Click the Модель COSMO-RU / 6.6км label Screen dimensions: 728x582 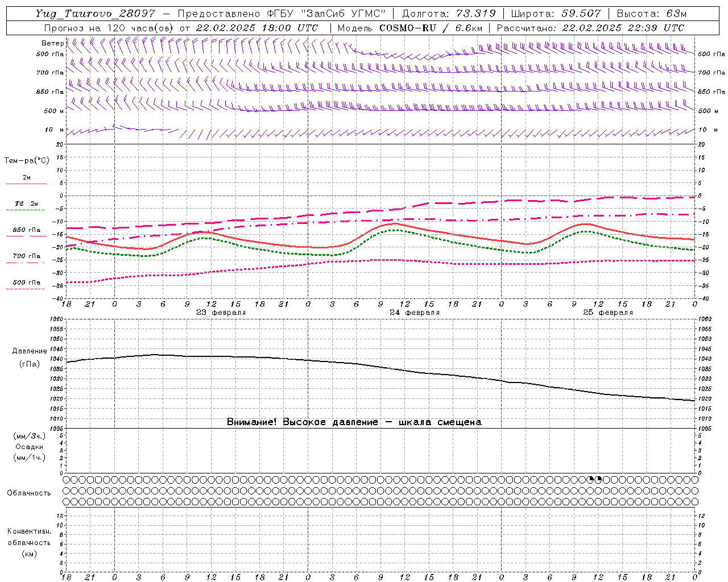point(409,28)
